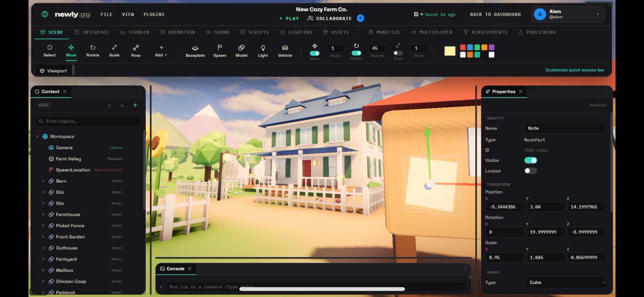Select the Viewport tab

[54, 71]
